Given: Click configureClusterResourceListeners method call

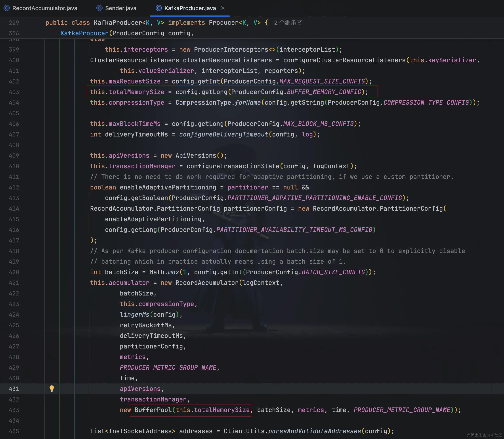Looking at the screenshot, I should click(344, 60).
